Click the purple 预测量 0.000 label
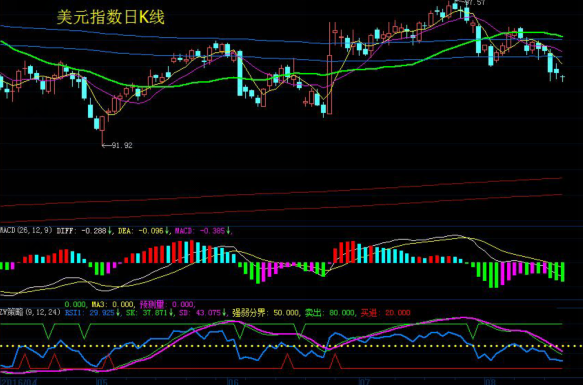 (167, 304)
